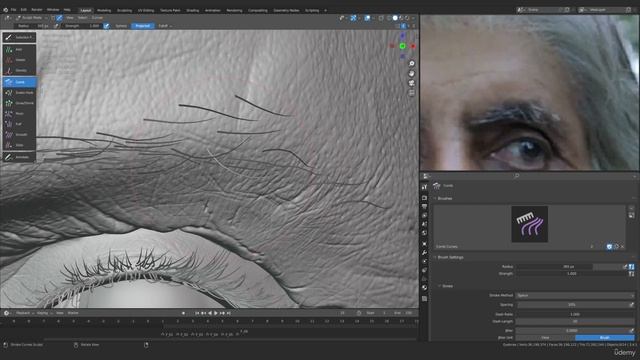Select the Grow/Shrink tool

click(19, 103)
